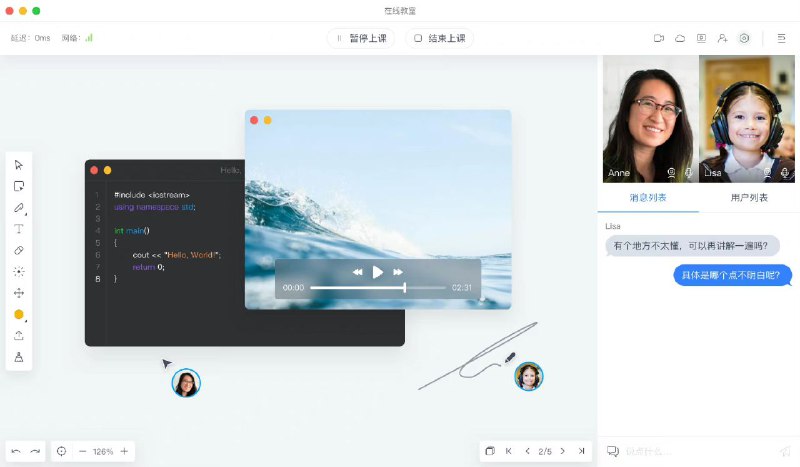Click Lisa's circular avatar on whiteboard
This screenshot has width=800, height=467.
tap(529, 377)
